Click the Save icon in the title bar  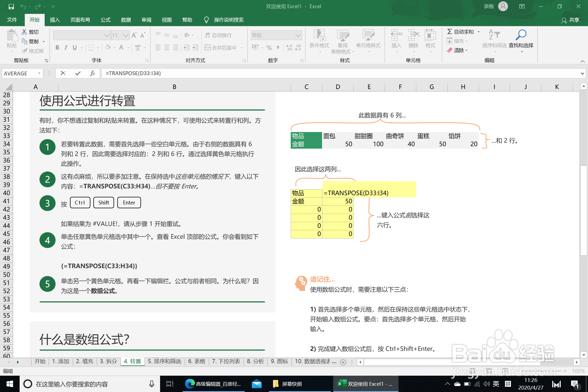tap(11, 7)
